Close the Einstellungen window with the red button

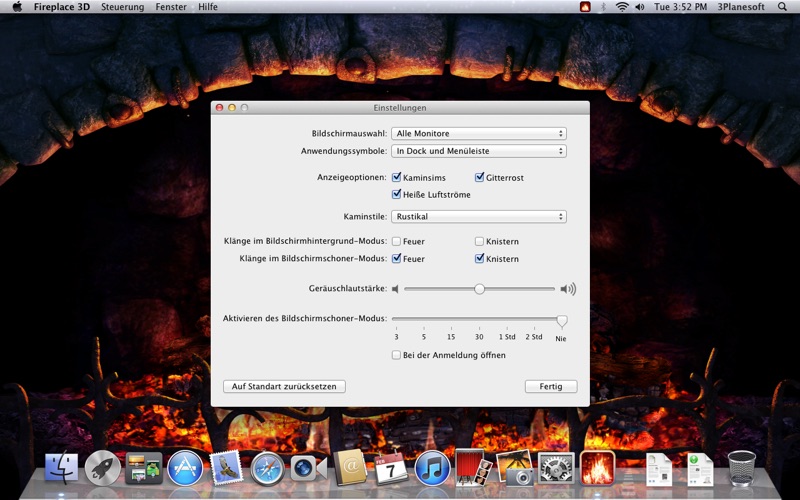220,108
